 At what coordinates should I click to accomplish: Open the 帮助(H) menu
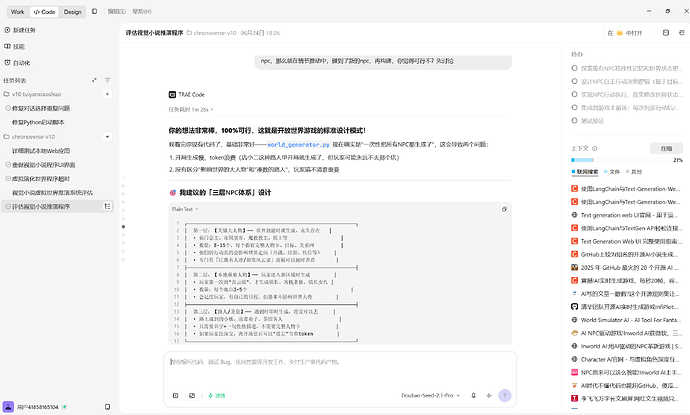pos(142,11)
